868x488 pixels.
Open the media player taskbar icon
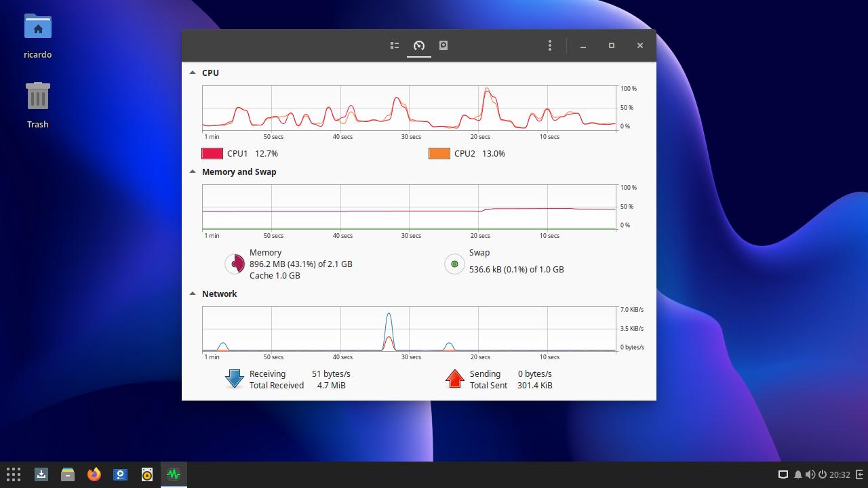pos(121,474)
